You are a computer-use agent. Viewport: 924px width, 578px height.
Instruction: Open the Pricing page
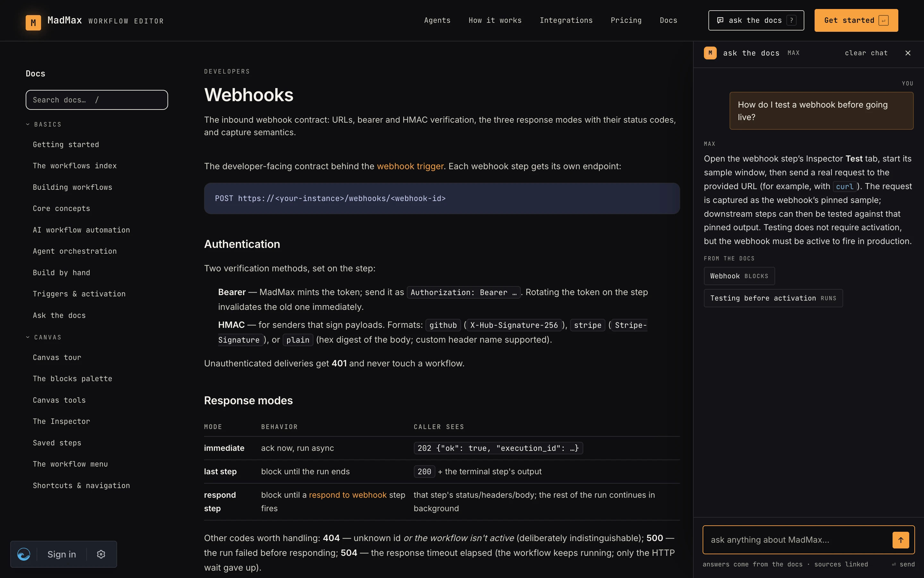click(626, 20)
